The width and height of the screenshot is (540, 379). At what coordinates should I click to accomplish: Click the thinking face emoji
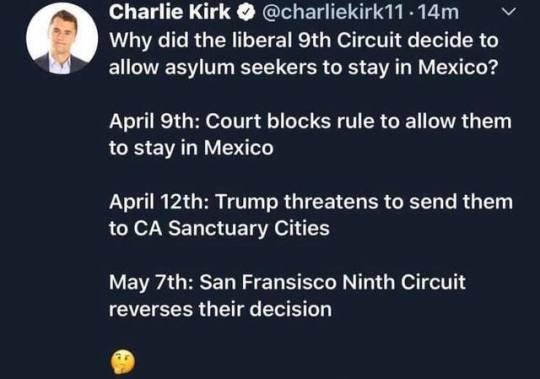[x=122, y=362]
